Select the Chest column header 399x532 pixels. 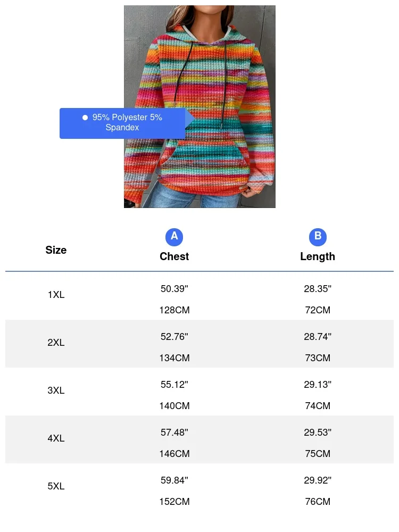click(174, 256)
